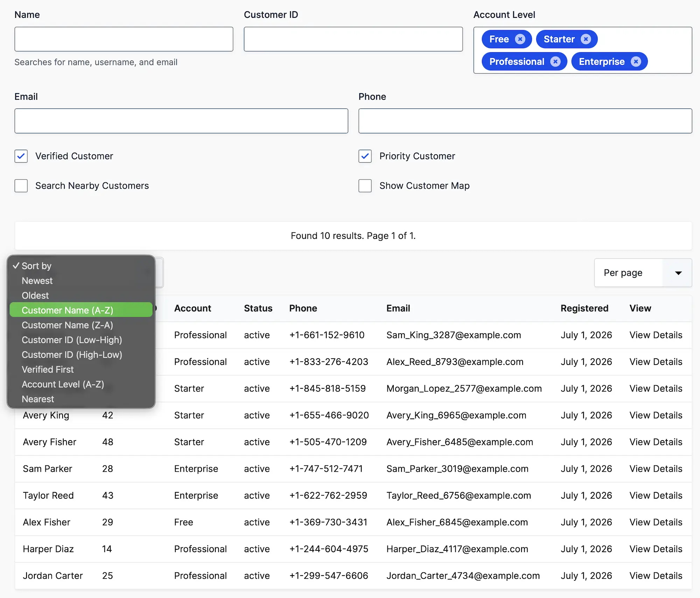Select Verified First sort option
The width and height of the screenshot is (700, 598).
[81, 370]
